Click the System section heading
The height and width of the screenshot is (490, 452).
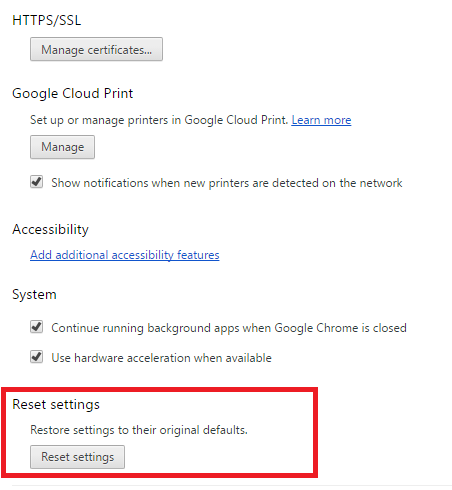click(x=34, y=295)
